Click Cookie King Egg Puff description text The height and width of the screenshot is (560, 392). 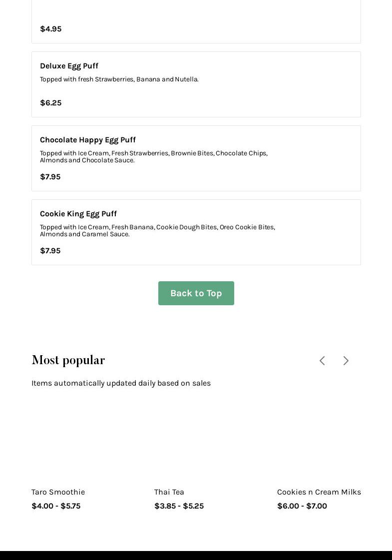[x=157, y=231]
